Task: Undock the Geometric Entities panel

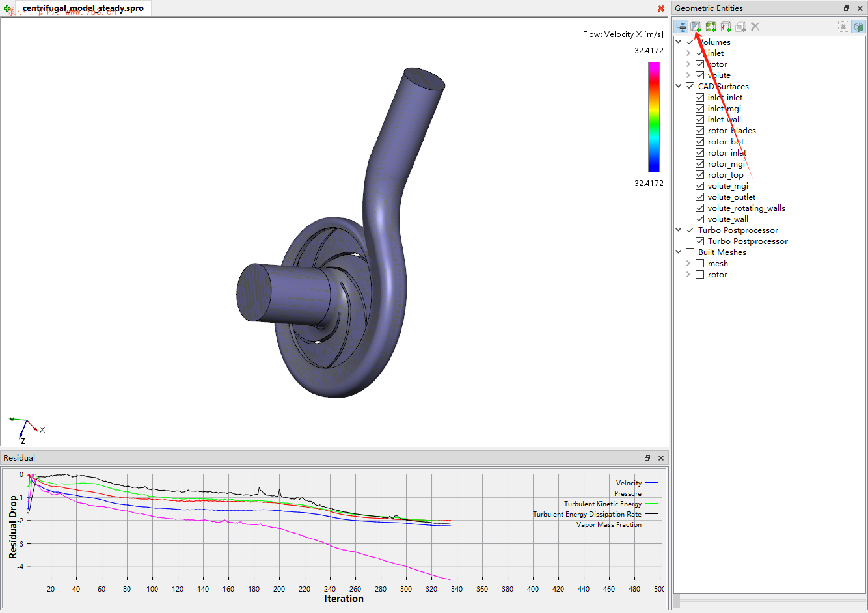Action: tap(847, 8)
